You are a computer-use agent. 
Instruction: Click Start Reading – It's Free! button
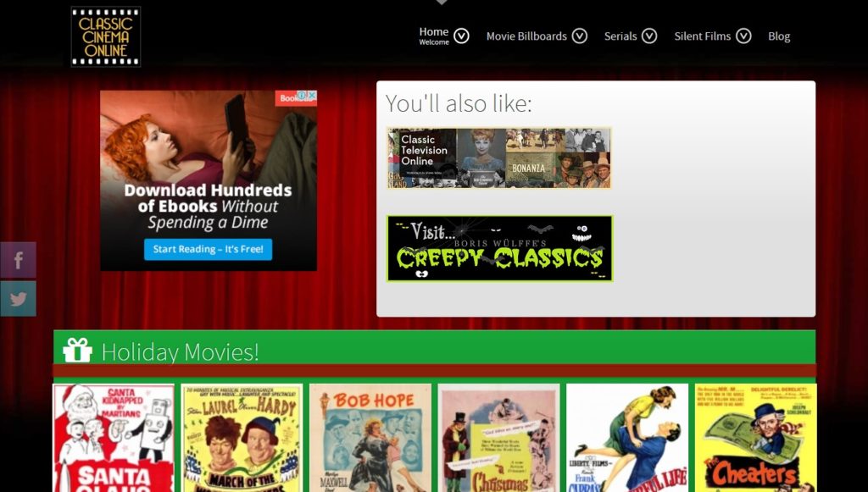point(209,249)
